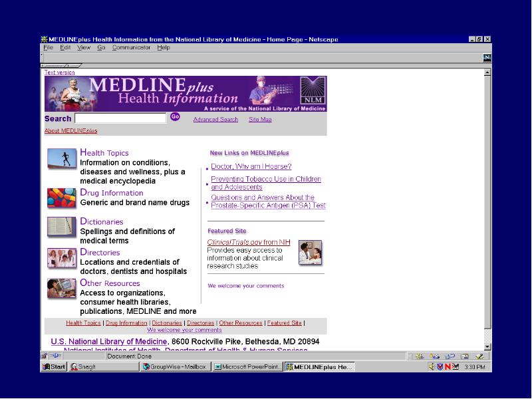Click the vertical scrollbar thumb

(487, 202)
